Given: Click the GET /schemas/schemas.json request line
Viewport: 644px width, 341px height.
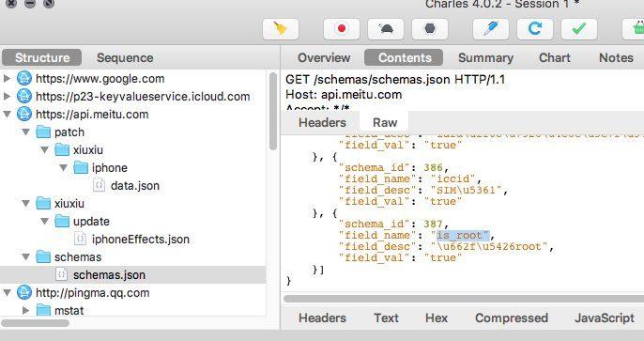Looking at the screenshot, I should pyautogui.click(x=395, y=79).
